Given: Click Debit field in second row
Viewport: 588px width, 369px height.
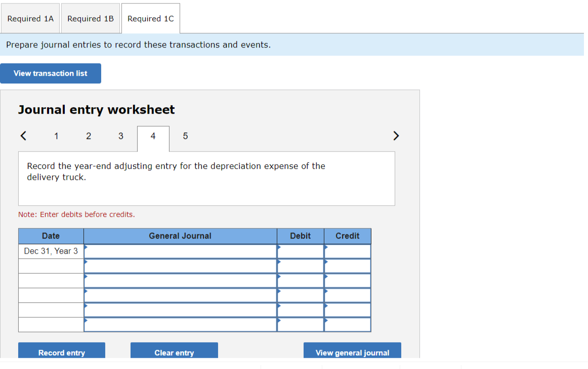Looking at the screenshot, I should (301, 266).
